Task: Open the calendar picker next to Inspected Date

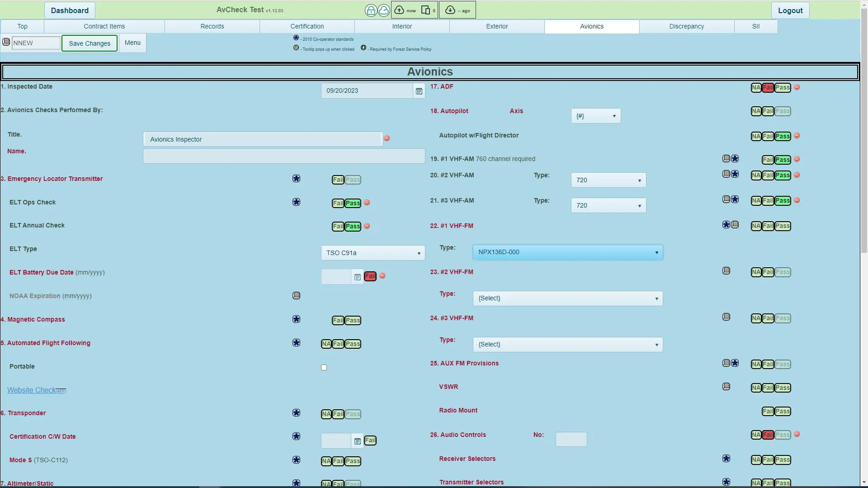Action: pyautogui.click(x=419, y=90)
